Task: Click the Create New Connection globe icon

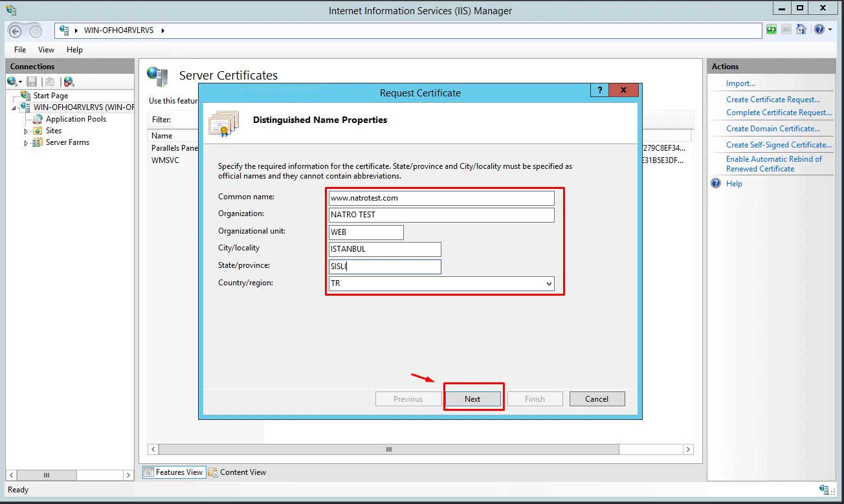Action: tap(12, 82)
